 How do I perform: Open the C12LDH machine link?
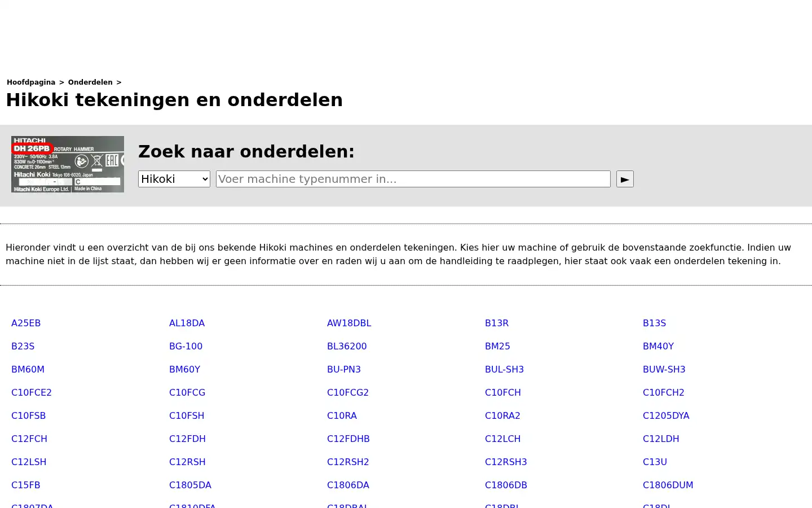(x=661, y=439)
